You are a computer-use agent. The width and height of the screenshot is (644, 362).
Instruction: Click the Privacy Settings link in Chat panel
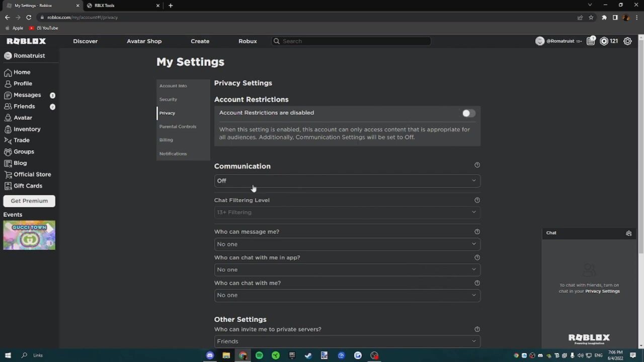pyautogui.click(x=602, y=291)
